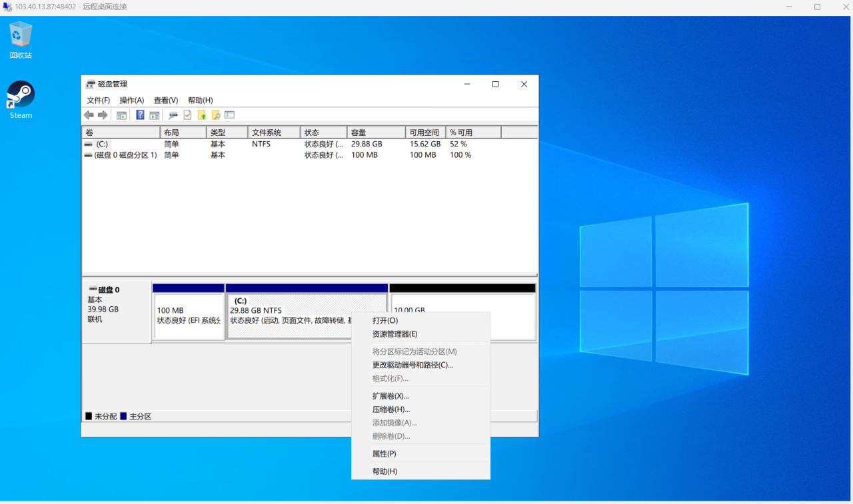Open the Steam desktop shortcut
The image size is (853, 504).
click(x=21, y=95)
